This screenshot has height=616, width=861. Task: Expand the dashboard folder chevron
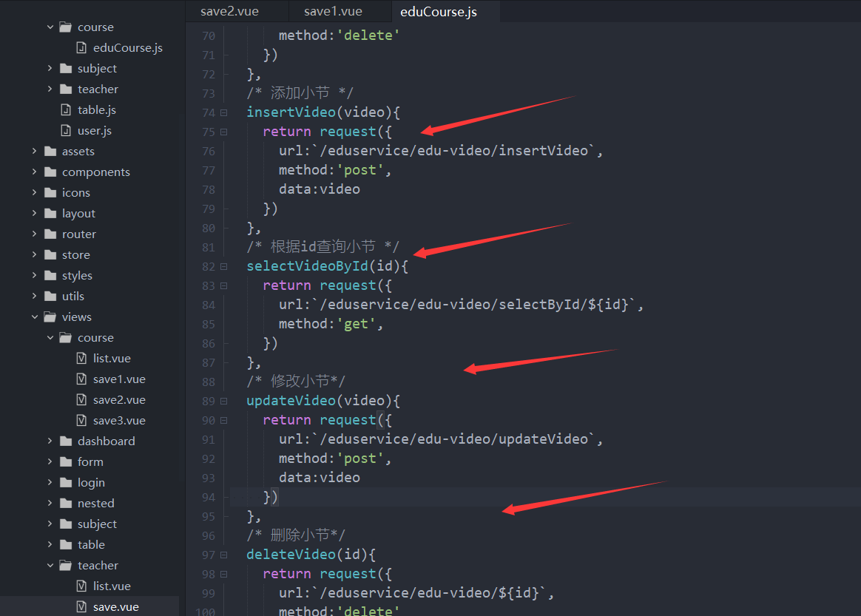(50, 441)
